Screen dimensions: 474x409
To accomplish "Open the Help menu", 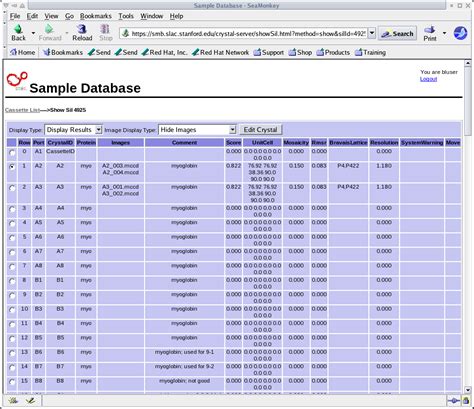I will pyautogui.click(x=176, y=16).
